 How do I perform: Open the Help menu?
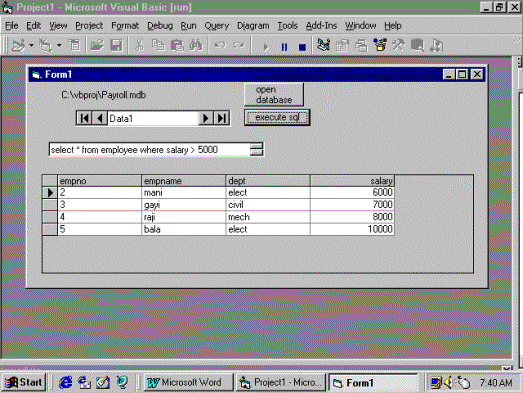pyautogui.click(x=393, y=26)
